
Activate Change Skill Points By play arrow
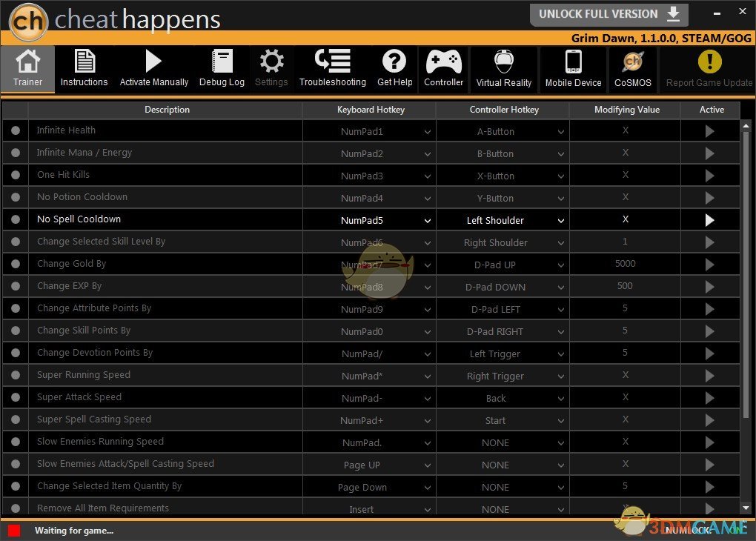click(x=709, y=331)
